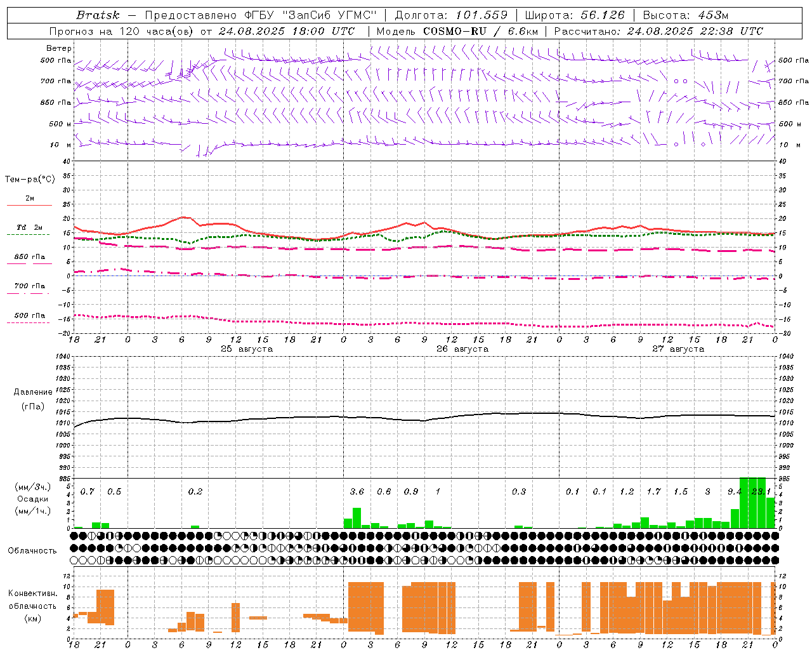Click the (гПа) pressure unit label
This screenshot has height=650, width=812.
(33, 407)
